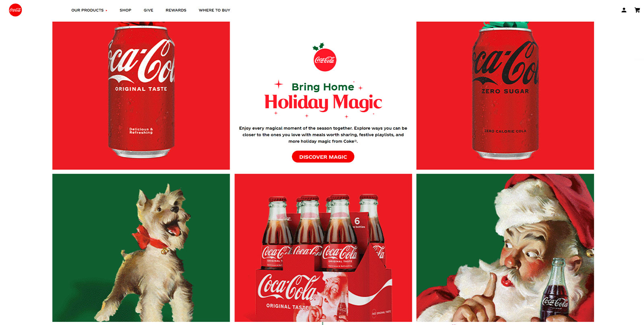This screenshot has width=644, height=325.
Task: Open the Shop menu item
Action: (x=125, y=10)
